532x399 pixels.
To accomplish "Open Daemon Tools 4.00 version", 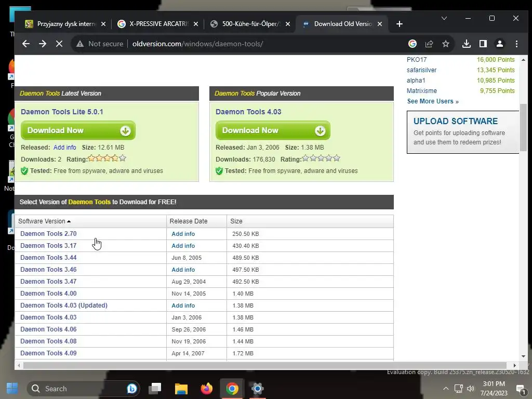I will (x=48, y=294).
